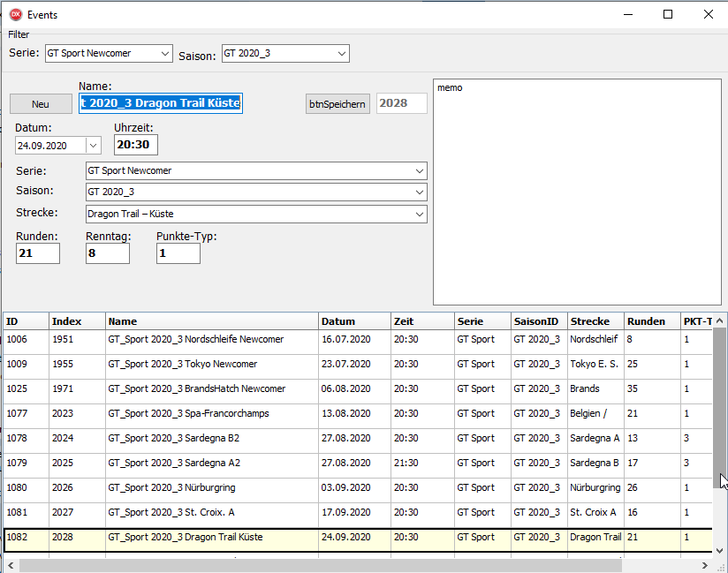Image resolution: width=728 pixels, height=573 pixels.
Task: Click the Strecke column header
Action: tap(595, 321)
